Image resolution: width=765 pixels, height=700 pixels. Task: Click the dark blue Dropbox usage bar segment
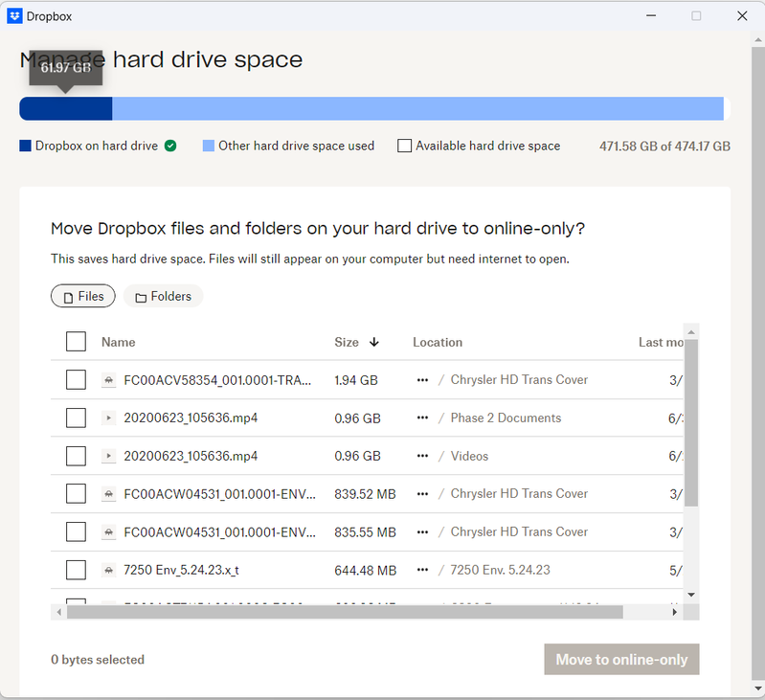click(x=65, y=108)
